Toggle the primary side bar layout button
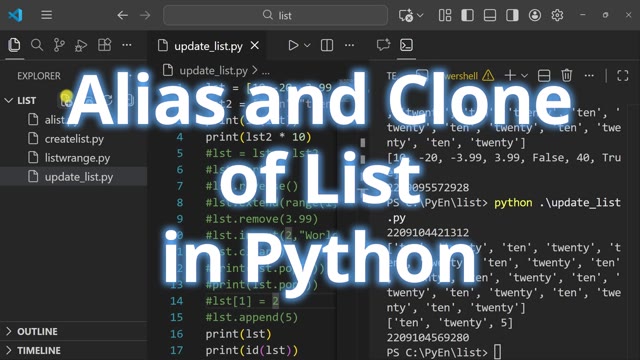The width and height of the screenshot is (640, 360). [x=467, y=16]
